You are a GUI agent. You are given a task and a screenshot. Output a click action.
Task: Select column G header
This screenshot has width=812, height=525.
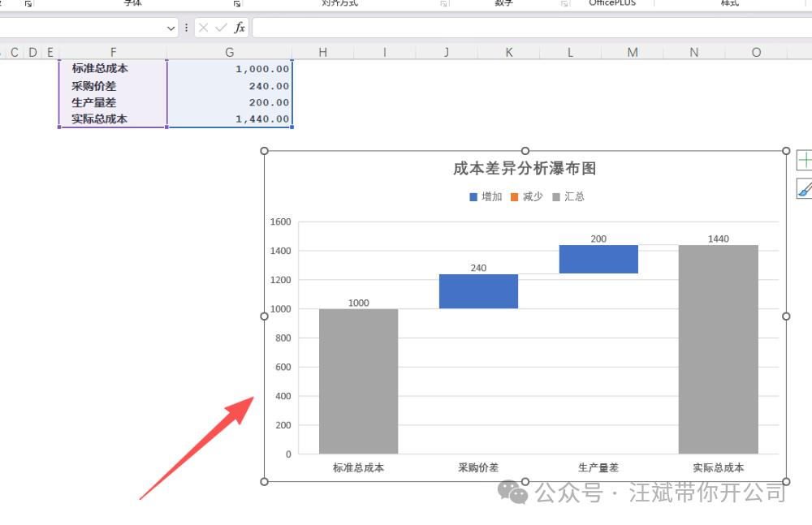pyautogui.click(x=230, y=52)
